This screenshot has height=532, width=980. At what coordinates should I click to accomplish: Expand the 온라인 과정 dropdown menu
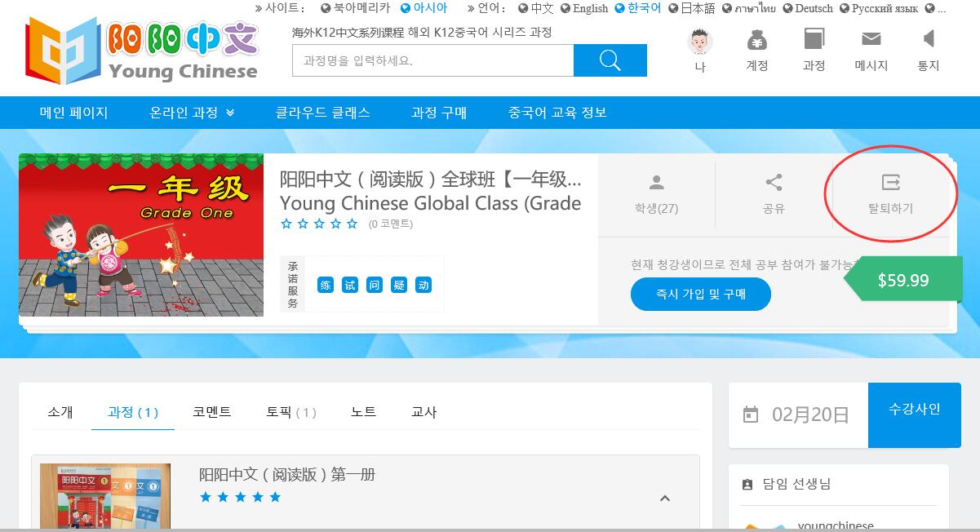(x=192, y=113)
